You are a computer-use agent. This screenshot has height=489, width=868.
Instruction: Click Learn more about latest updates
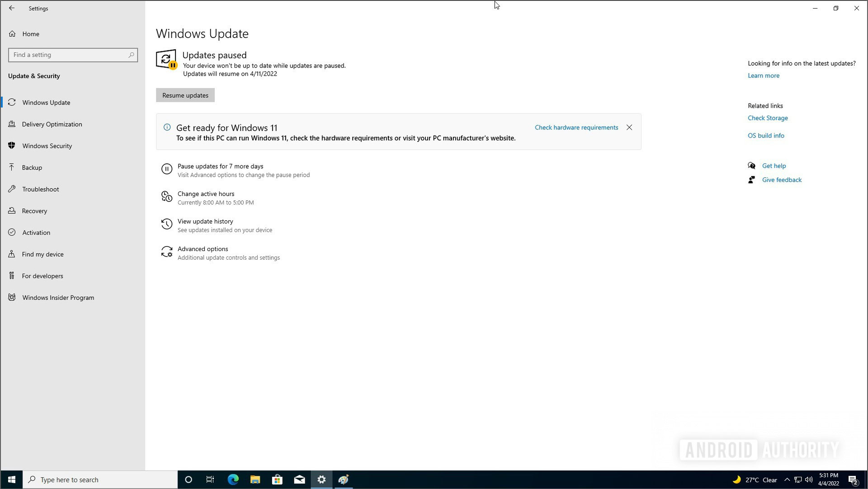(764, 75)
